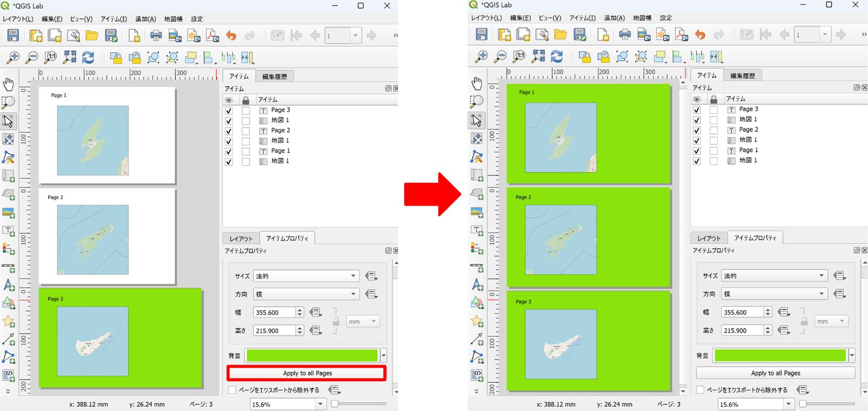Select move item content tool, right window
The height and width of the screenshot is (411, 868).
tap(477, 138)
